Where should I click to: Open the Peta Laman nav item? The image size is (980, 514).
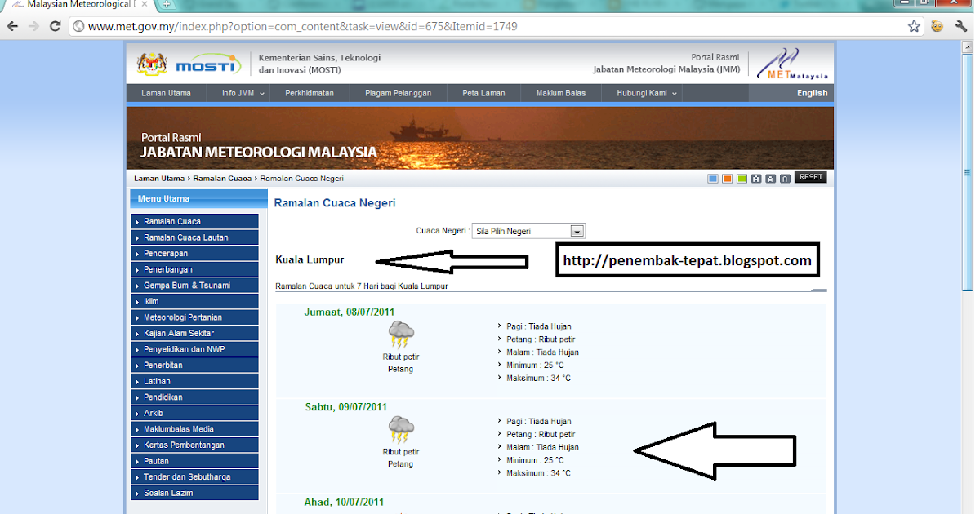point(483,93)
